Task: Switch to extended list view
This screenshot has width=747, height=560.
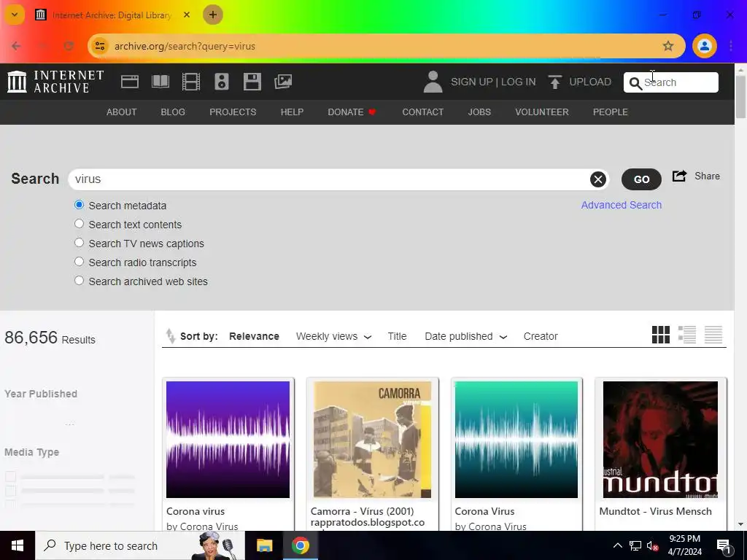Action: coord(687,334)
